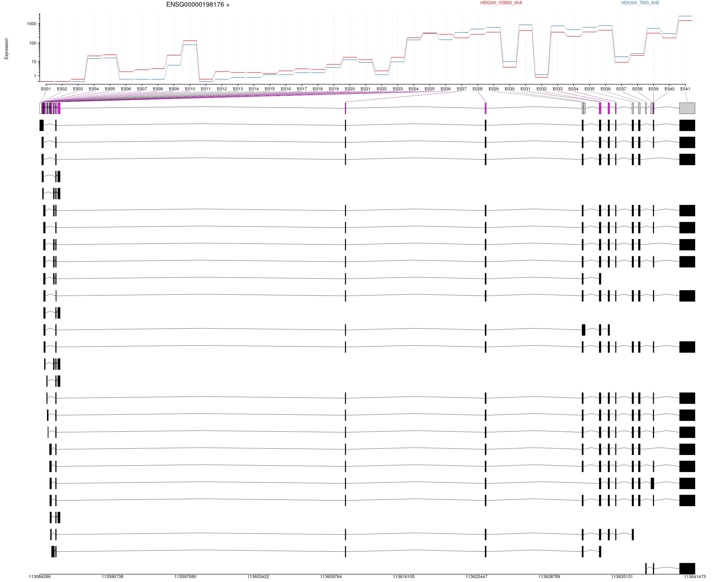Click exon bin label E024

pos(414,89)
